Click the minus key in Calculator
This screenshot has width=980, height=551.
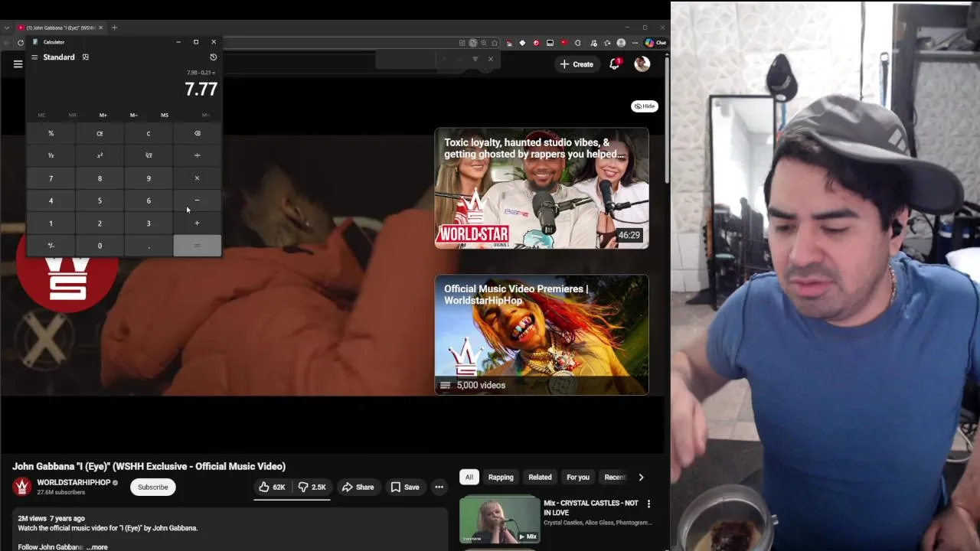[197, 201]
